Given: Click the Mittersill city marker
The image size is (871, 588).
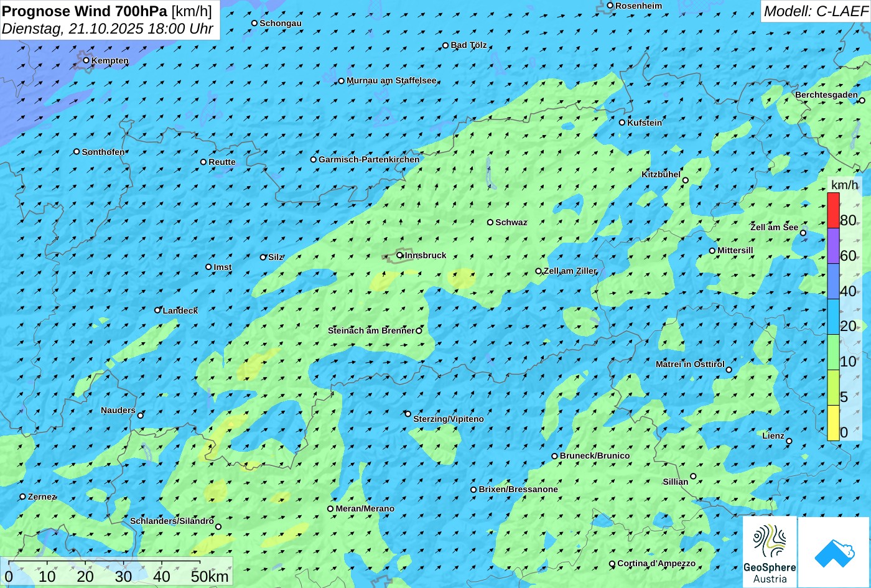Looking at the screenshot, I should click(712, 251).
